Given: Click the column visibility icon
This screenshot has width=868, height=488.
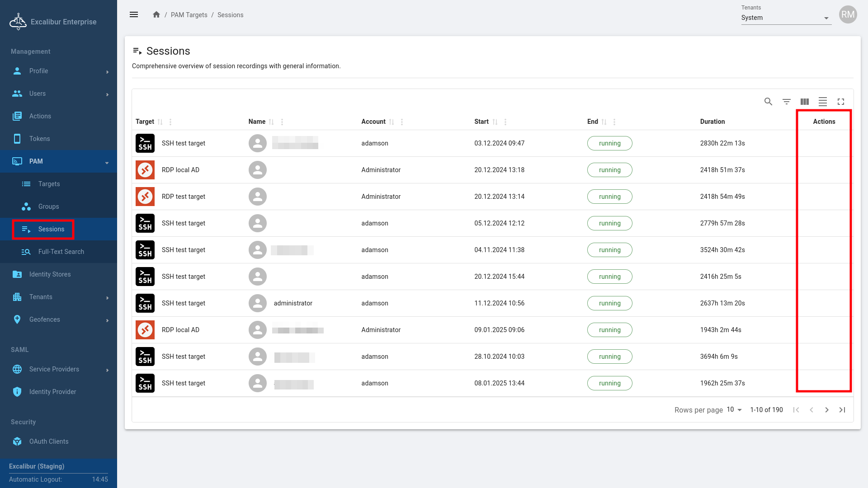Looking at the screenshot, I should pyautogui.click(x=805, y=102).
